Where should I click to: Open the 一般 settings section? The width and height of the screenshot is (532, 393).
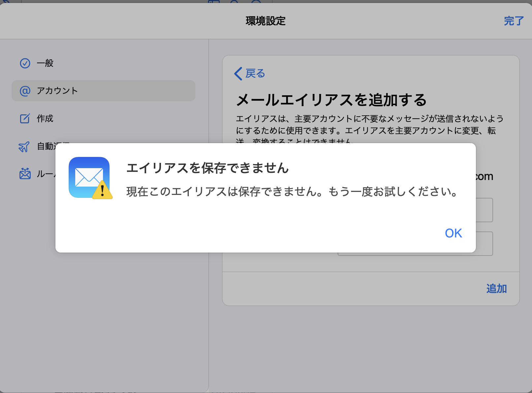pos(103,63)
